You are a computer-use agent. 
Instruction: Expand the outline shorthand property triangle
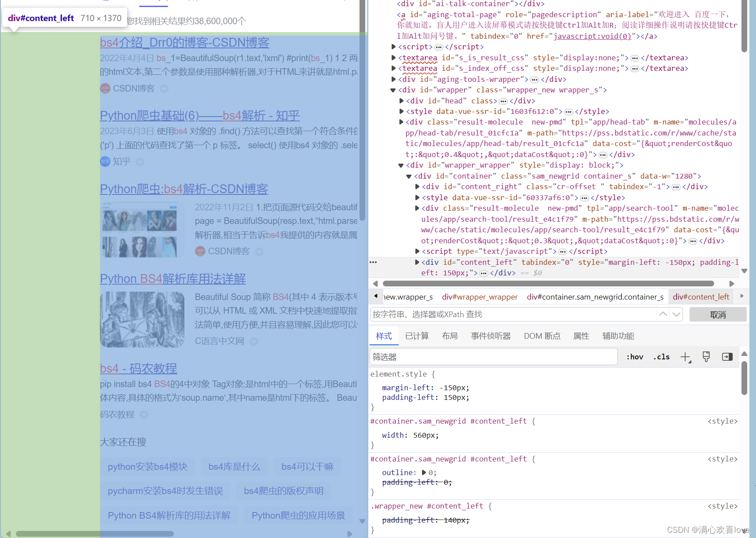[x=424, y=472]
